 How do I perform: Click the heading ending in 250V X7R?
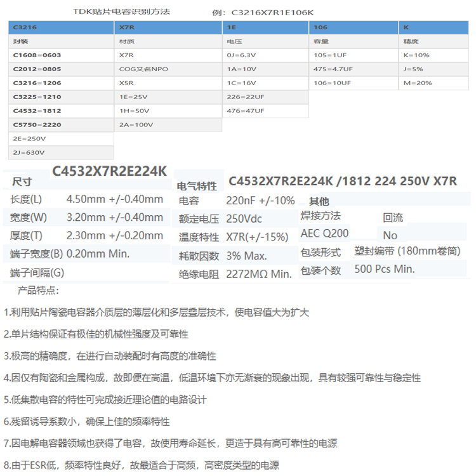click(343, 182)
